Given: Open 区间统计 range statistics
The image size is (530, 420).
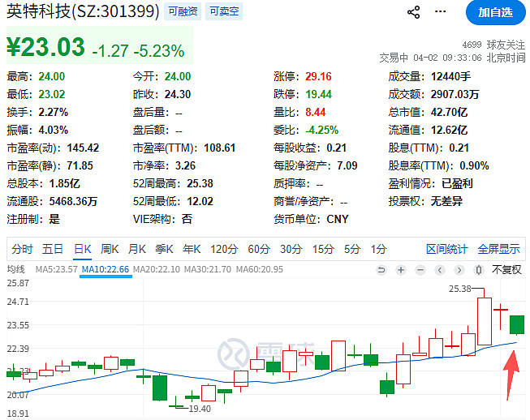Looking at the screenshot, I should coord(447,249).
